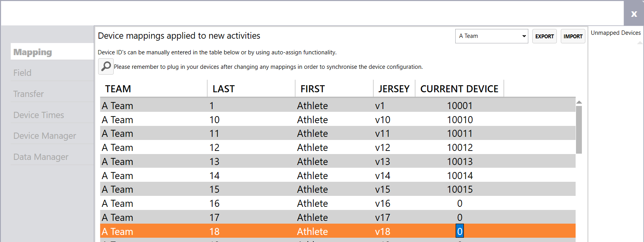Select the Athlete 16 row with device 0
Image resolution: width=644 pixels, height=242 pixels.
tap(274, 203)
